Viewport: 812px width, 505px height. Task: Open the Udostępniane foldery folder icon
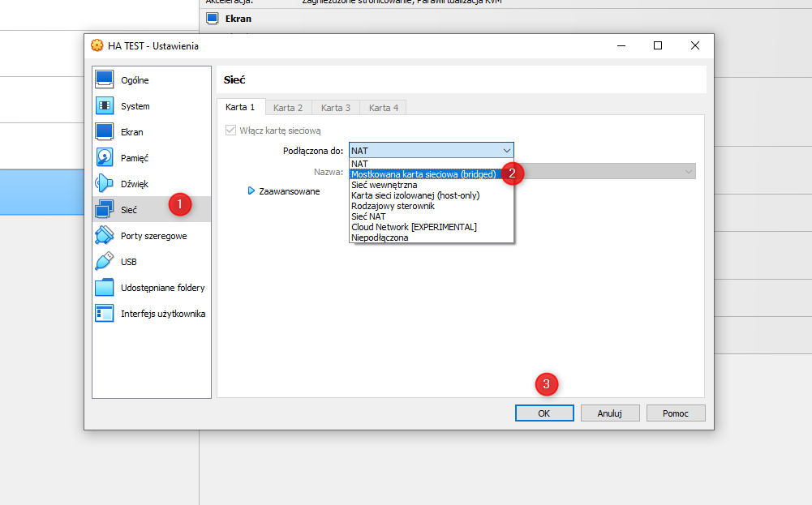105,287
